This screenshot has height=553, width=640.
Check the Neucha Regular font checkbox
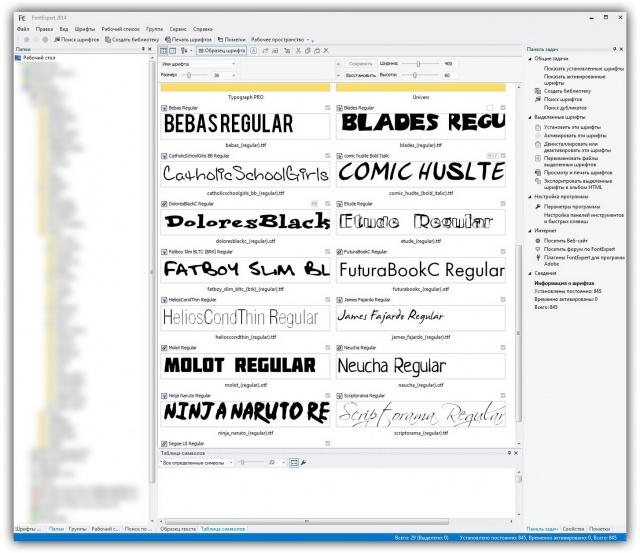coord(503,347)
